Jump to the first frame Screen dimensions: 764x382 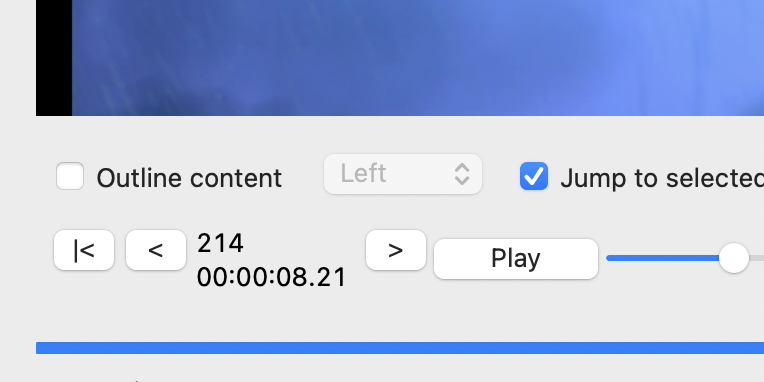pos(84,250)
